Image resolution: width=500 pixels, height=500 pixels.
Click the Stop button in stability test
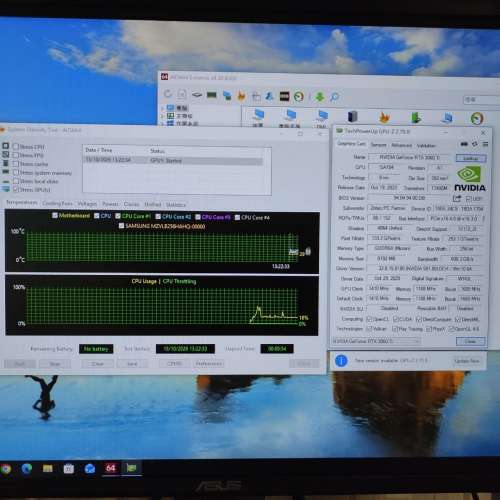point(55,364)
